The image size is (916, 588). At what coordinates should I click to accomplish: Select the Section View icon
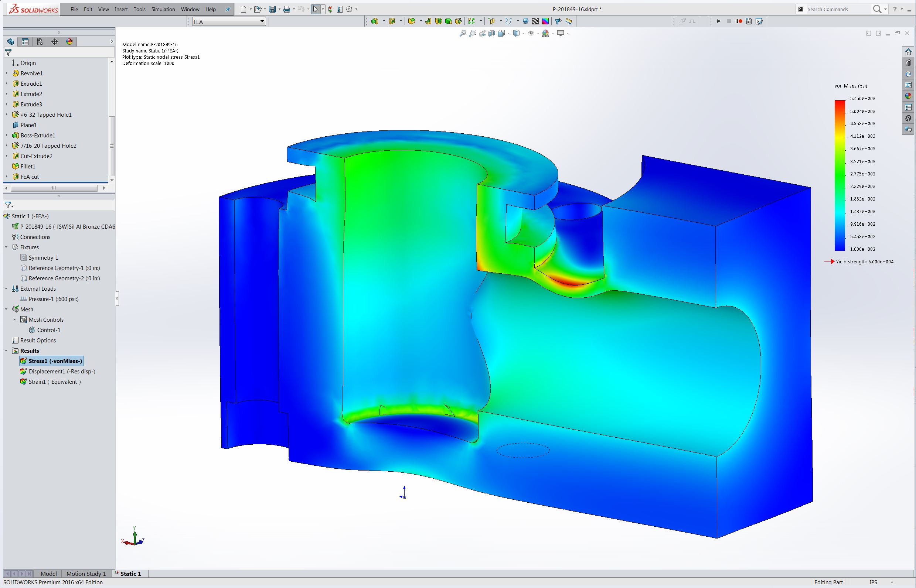point(492,34)
